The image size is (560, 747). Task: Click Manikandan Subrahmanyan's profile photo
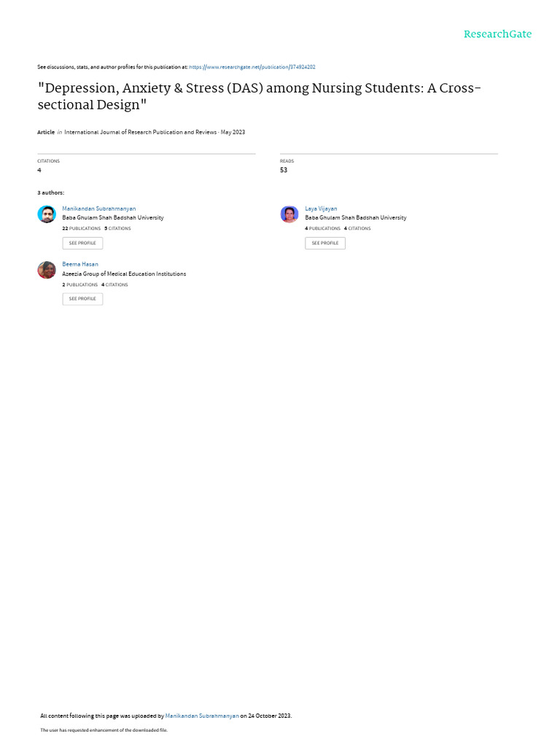(x=47, y=214)
